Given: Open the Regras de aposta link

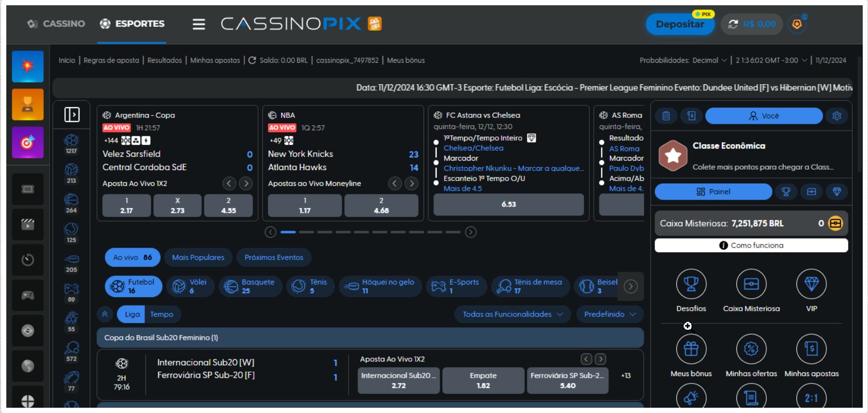Looking at the screenshot, I should (111, 61).
